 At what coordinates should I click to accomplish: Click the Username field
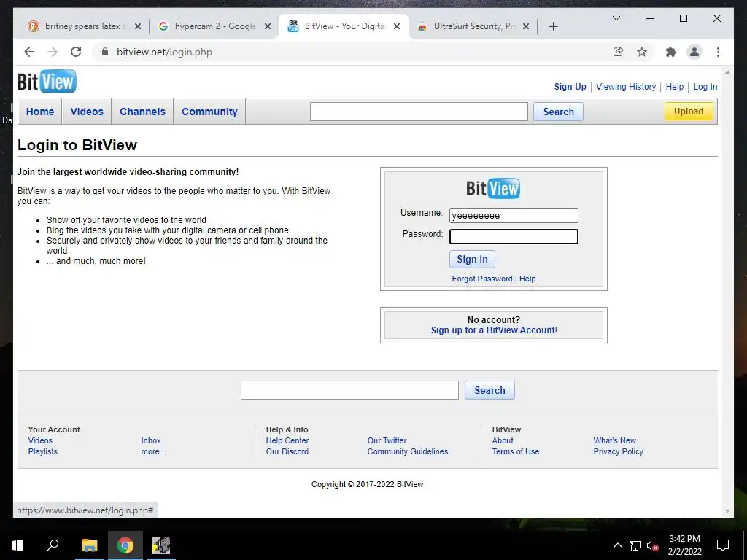pyautogui.click(x=514, y=215)
